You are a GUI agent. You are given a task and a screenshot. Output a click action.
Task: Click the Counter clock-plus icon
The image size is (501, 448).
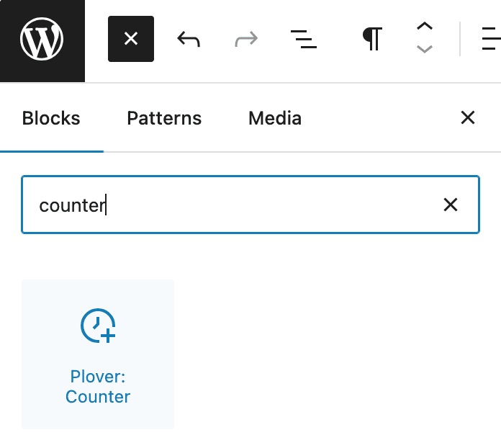[98, 326]
